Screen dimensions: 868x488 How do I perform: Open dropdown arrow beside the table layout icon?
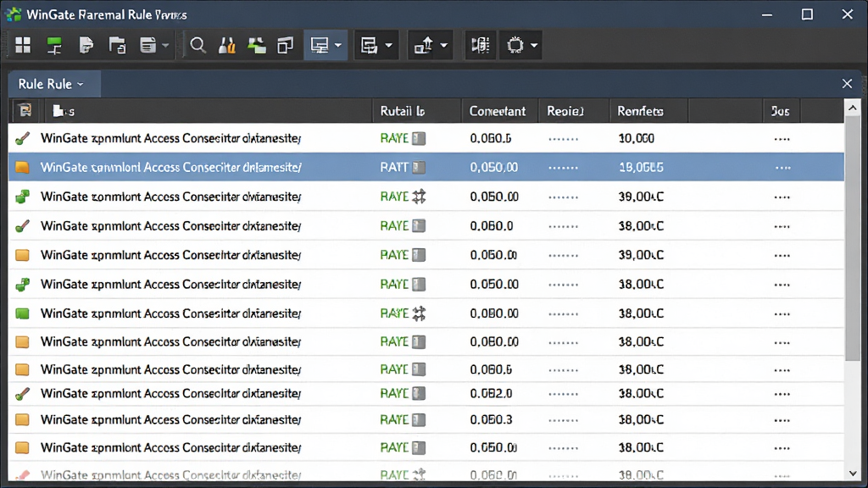point(388,46)
